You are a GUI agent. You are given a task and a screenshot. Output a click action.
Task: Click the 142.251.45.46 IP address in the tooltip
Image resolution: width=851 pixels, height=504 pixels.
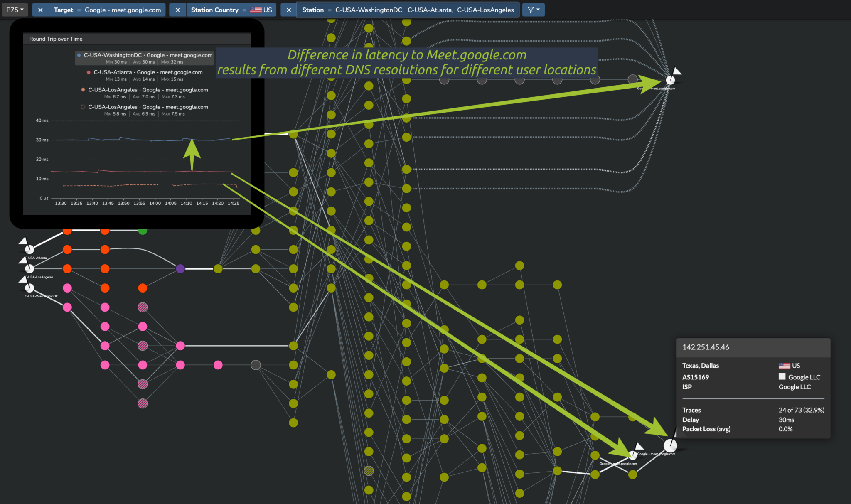click(x=706, y=347)
